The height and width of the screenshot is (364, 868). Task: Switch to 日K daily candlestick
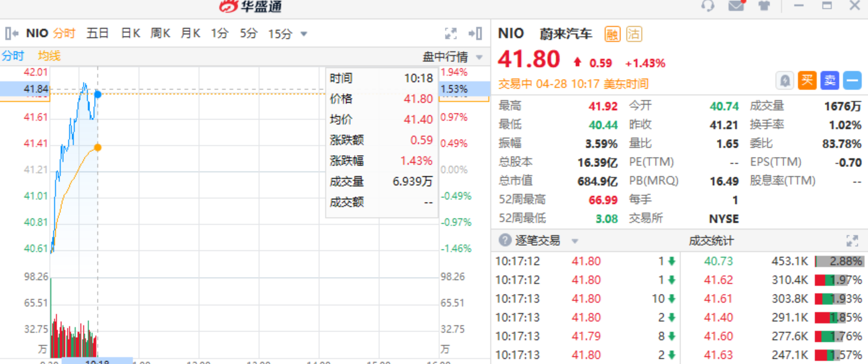[130, 33]
